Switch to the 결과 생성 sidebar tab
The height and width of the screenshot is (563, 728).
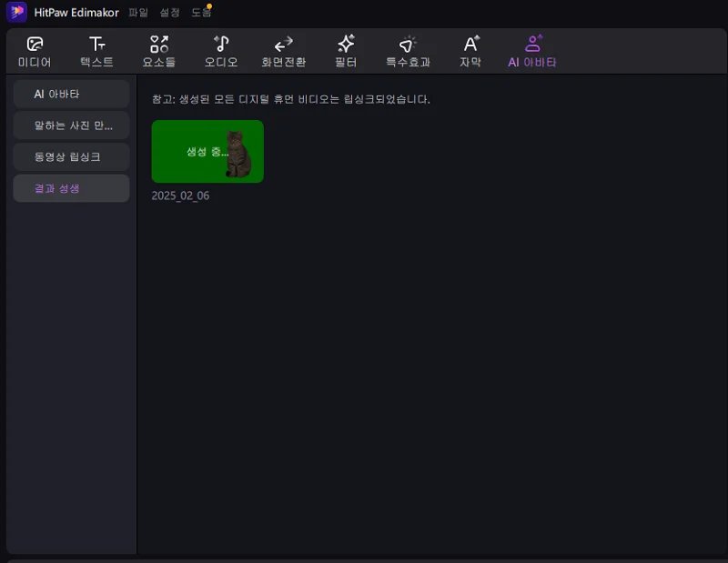coord(70,186)
